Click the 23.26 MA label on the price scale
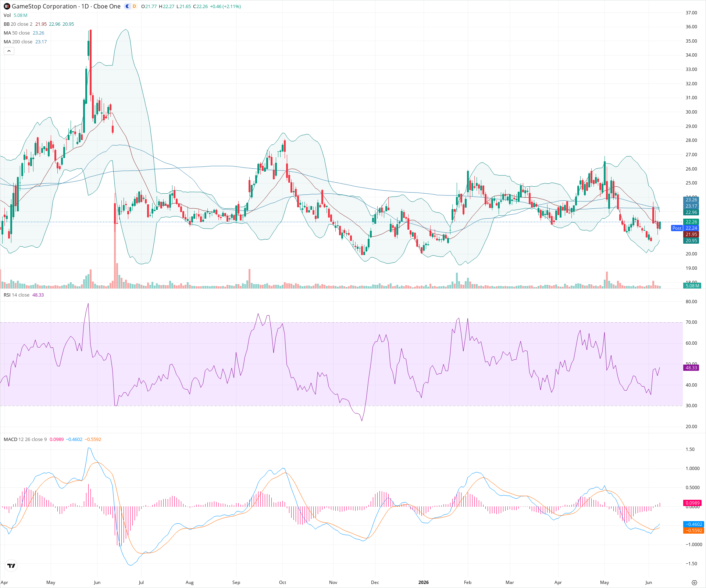 691,200
